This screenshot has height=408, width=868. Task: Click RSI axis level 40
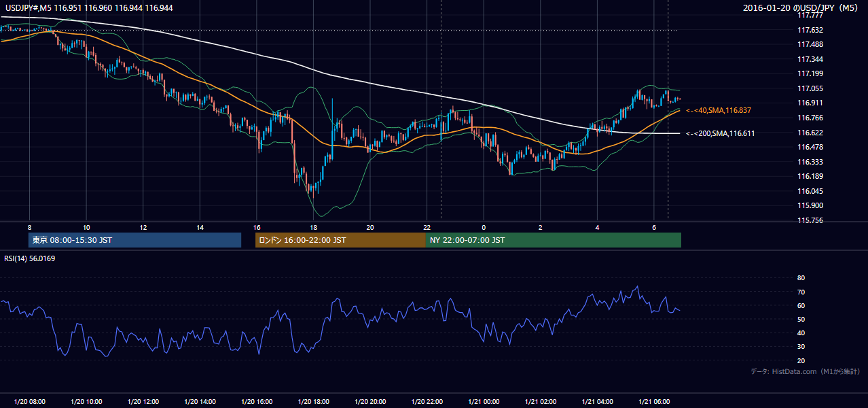(x=801, y=333)
